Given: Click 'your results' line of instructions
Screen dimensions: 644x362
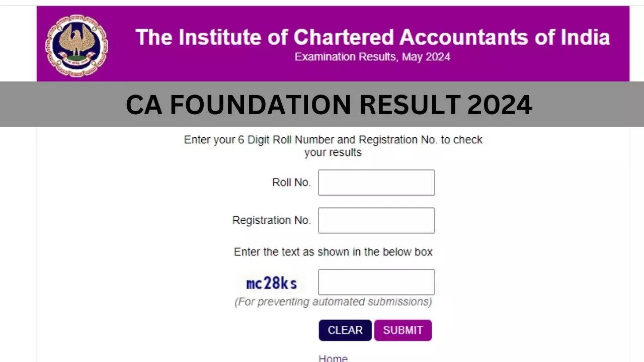Looking at the screenshot, I should (x=333, y=153).
